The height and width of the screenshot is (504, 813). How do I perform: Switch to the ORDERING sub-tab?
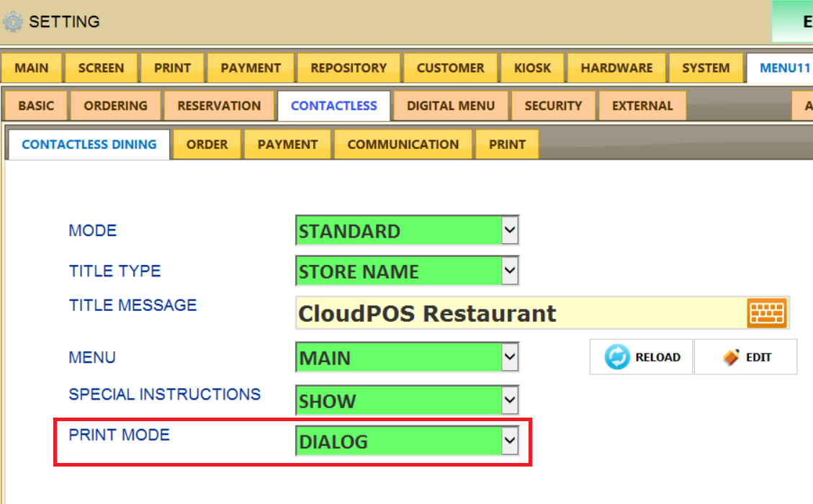[116, 106]
